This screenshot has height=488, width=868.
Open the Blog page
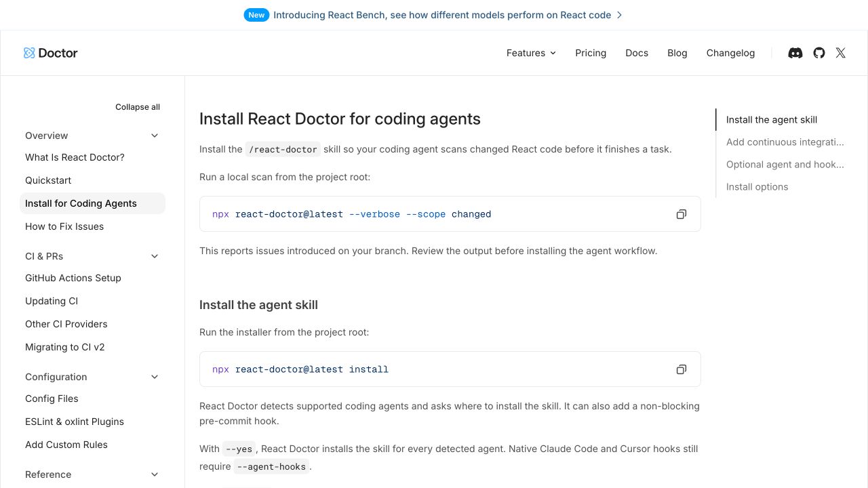coord(677,53)
